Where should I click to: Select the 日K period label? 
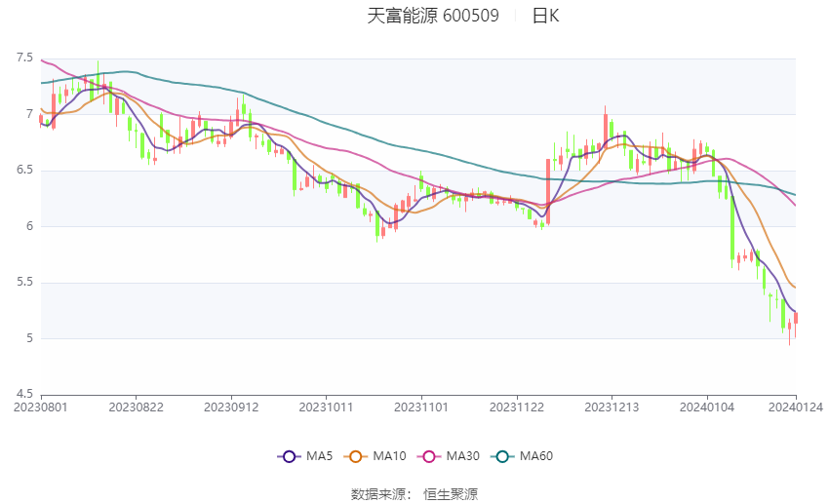pos(545,16)
